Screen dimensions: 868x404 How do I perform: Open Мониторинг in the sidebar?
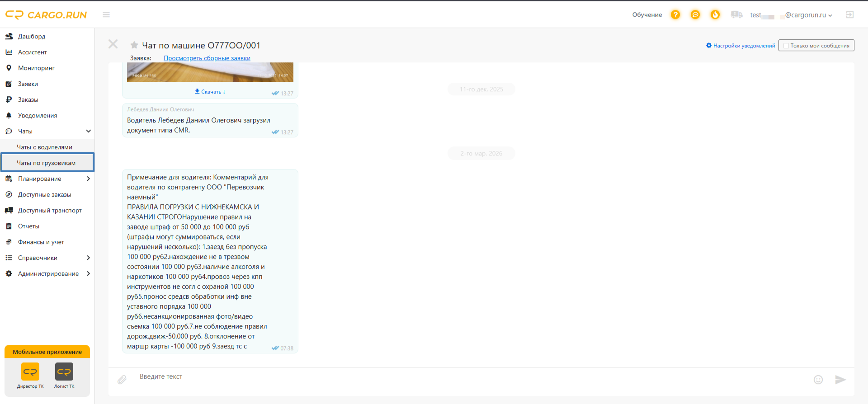[x=36, y=68]
